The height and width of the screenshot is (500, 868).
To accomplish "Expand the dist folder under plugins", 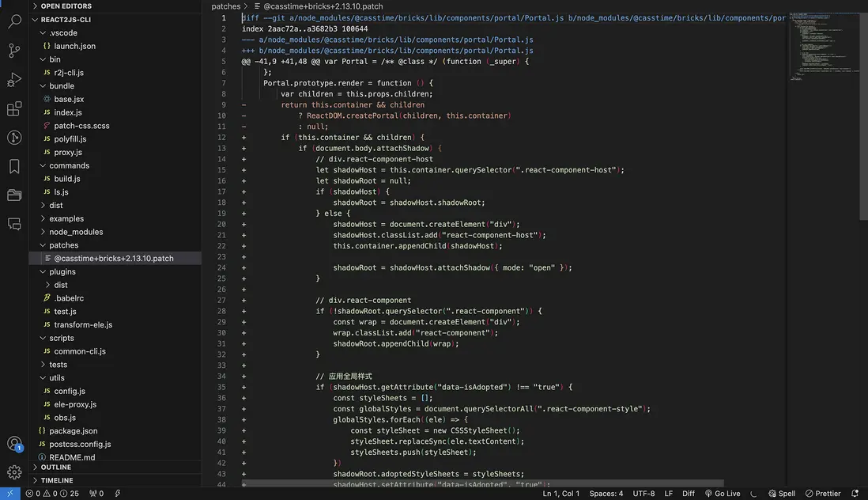I will tap(115, 285).
